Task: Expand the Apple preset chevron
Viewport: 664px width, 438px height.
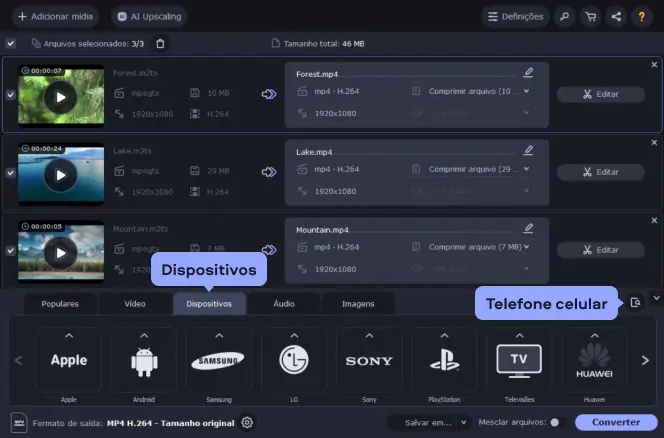Action: click(x=69, y=335)
